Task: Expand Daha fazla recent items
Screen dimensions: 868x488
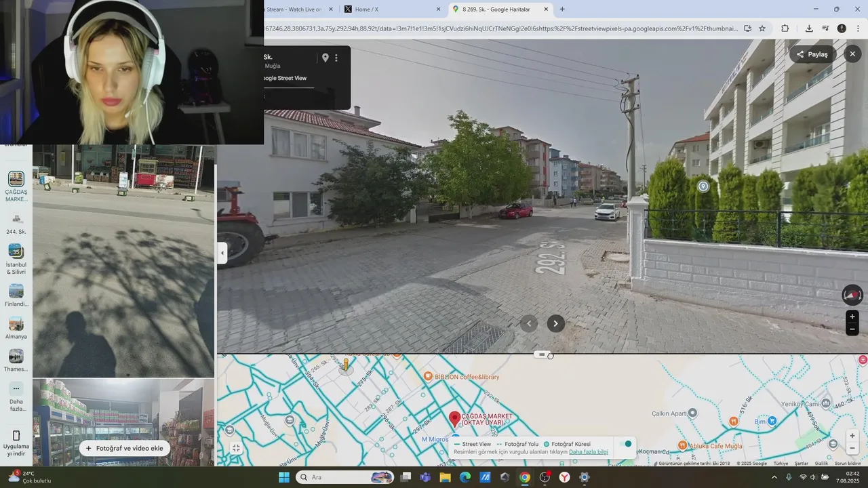Action: tap(16, 397)
